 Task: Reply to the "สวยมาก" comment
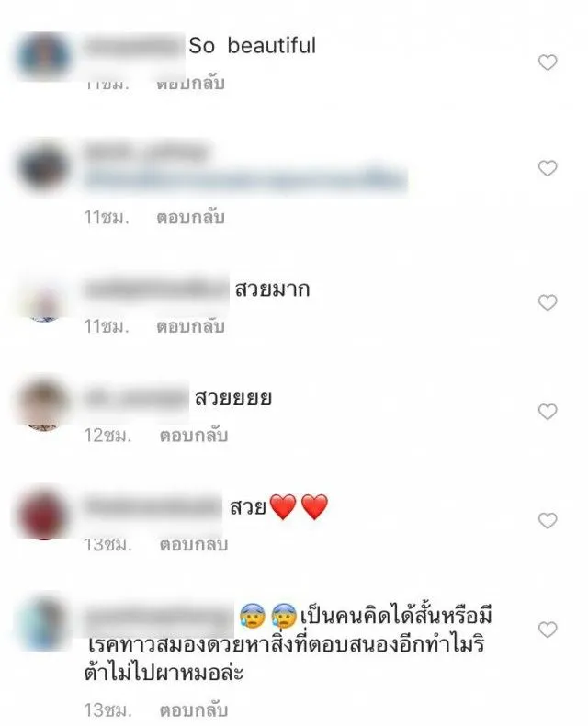[190, 326]
